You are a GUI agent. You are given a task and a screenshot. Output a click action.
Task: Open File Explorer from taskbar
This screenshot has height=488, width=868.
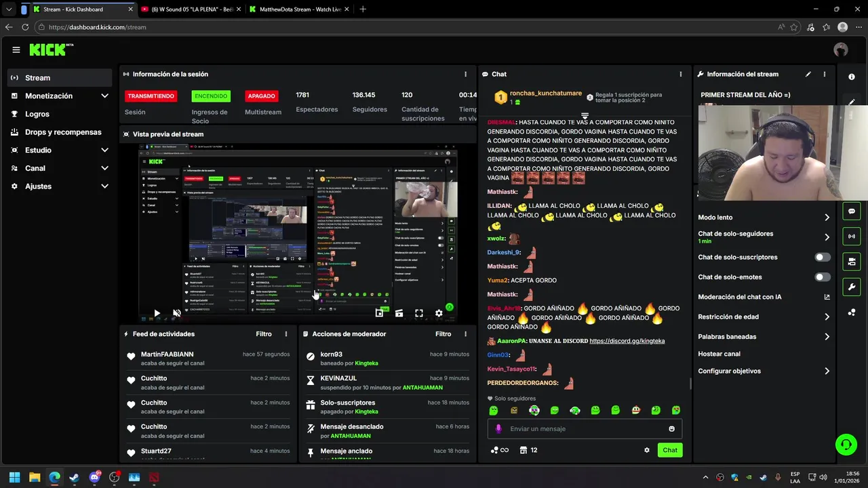click(x=35, y=477)
